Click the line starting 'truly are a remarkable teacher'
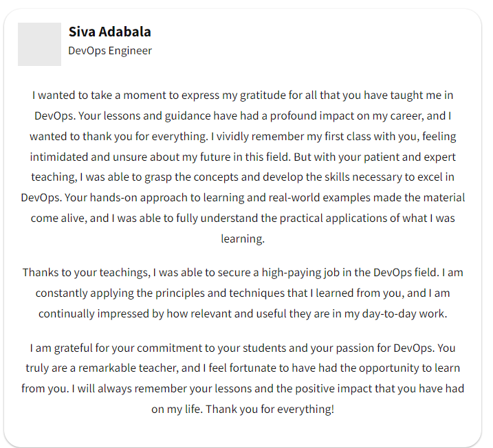The width and height of the screenshot is (493, 448). pos(243,368)
